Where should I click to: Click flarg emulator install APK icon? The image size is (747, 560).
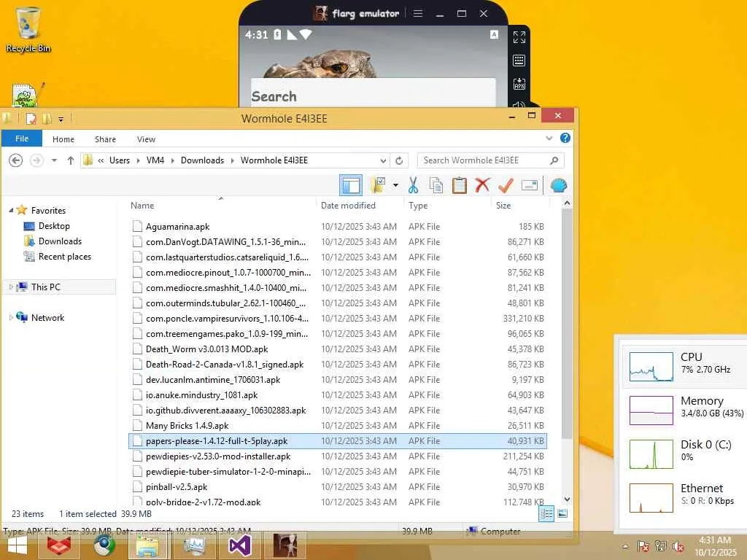coord(519,85)
